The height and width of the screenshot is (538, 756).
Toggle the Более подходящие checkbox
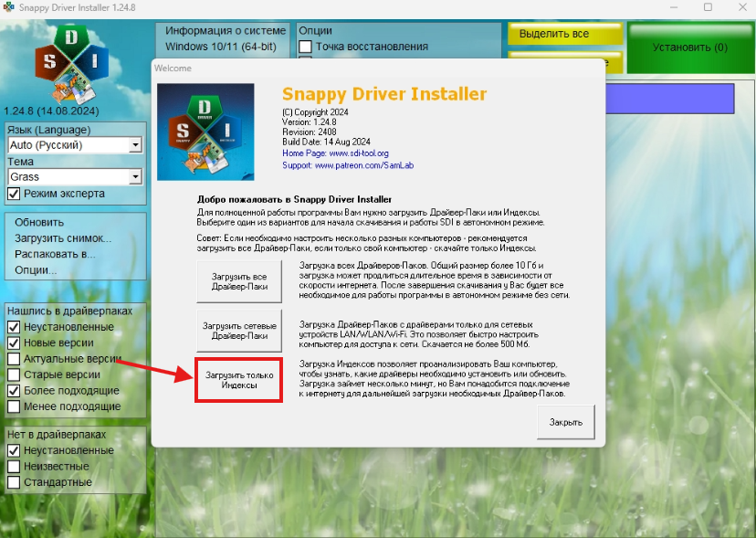14,391
